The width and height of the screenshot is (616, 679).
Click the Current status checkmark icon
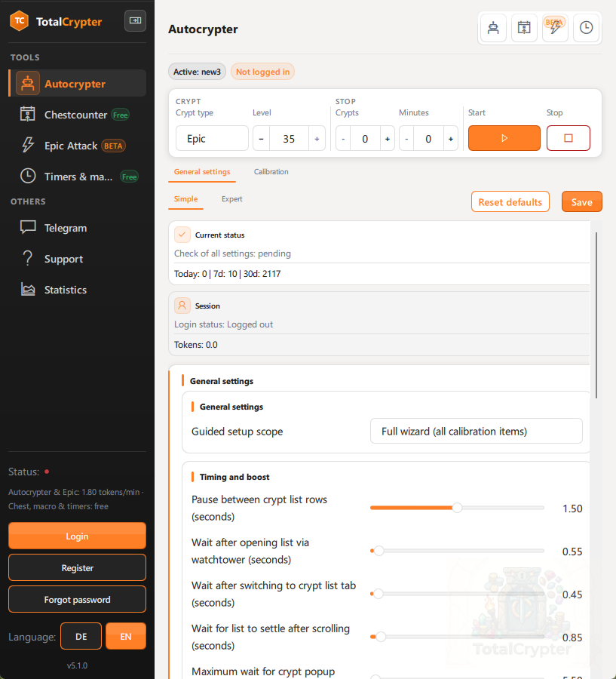coord(182,235)
